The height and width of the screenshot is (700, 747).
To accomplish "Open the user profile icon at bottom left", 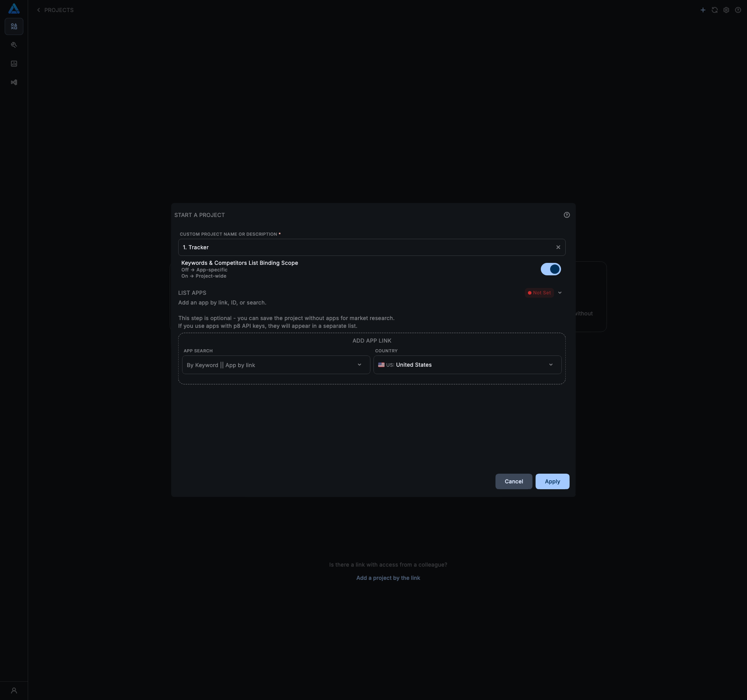I will point(14,691).
